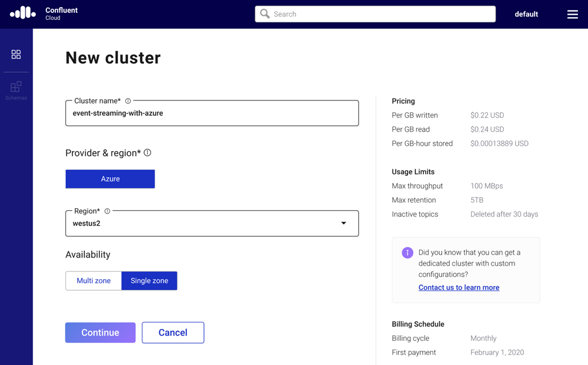Click the Billing Schedule heading

[417, 324]
